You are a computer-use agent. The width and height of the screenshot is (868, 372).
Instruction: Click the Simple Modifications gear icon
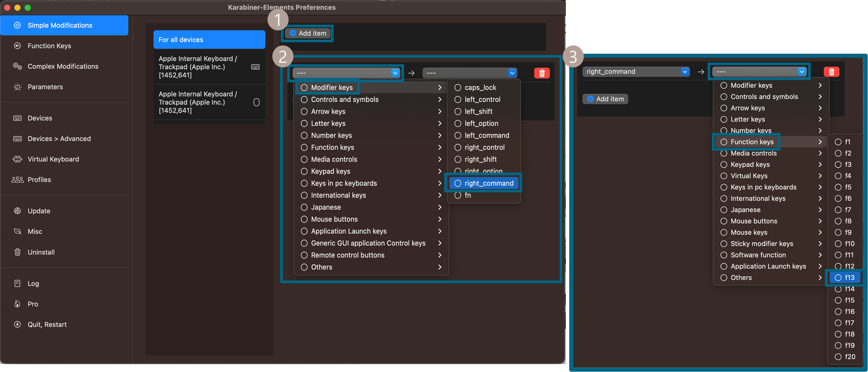pos(17,25)
